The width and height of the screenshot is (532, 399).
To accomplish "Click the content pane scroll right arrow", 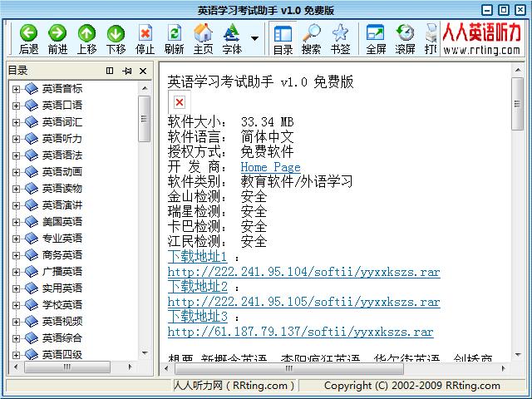I will tap(503, 368).
